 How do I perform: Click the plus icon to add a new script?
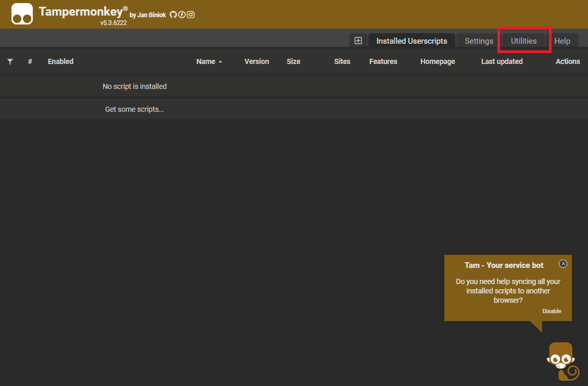(x=358, y=41)
